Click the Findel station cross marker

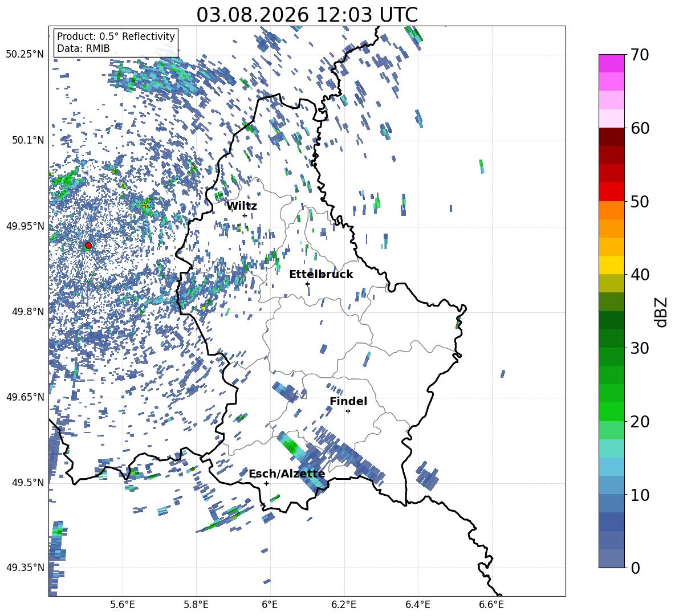point(348,411)
